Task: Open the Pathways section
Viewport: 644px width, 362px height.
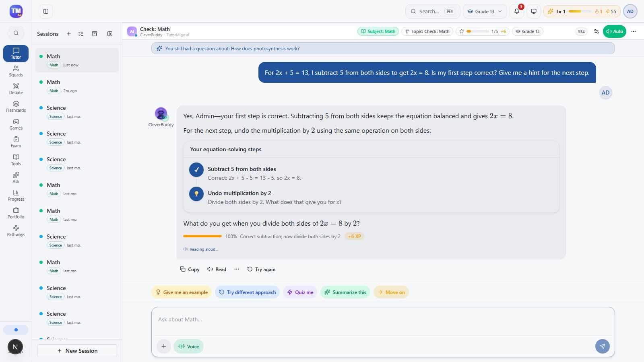Action: tap(16, 231)
